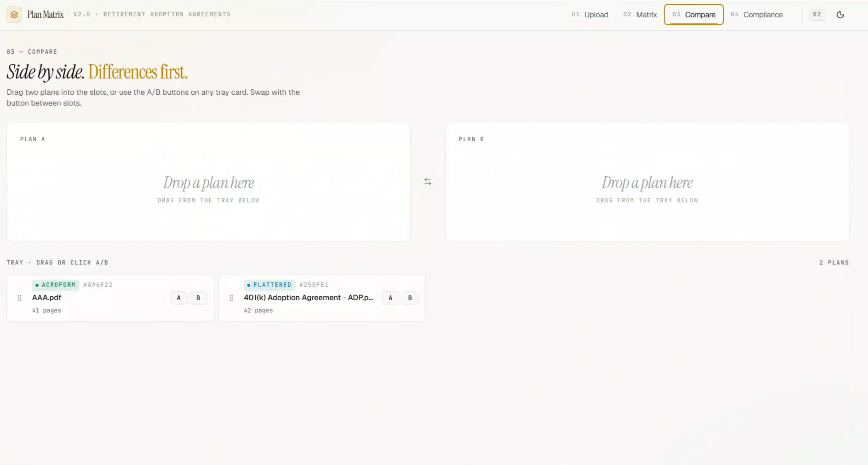Click the TRAY · DRAG OR CLICK A/B heading

pos(57,262)
